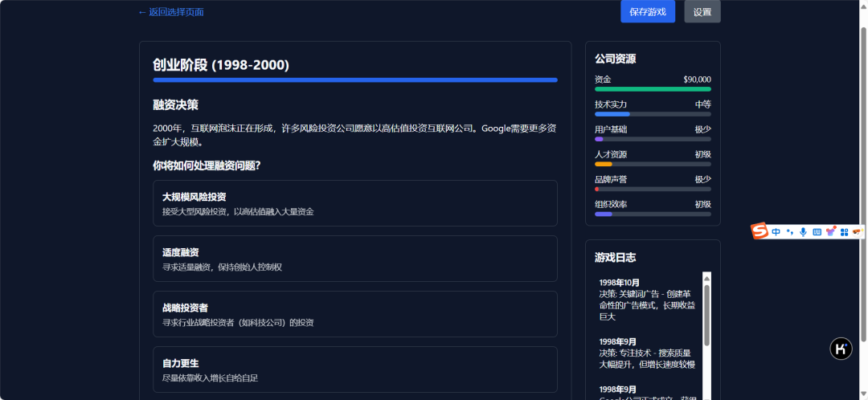Screen dimensions: 868x400
Task: Select the 1998年10月 log entry date
Action: [619, 283]
